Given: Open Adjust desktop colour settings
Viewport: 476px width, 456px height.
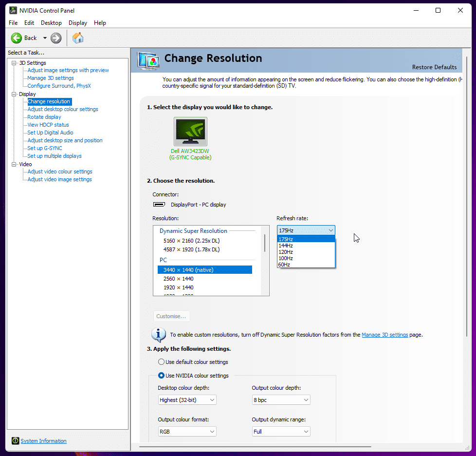Looking at the screenshot, I should coord(63,109).
